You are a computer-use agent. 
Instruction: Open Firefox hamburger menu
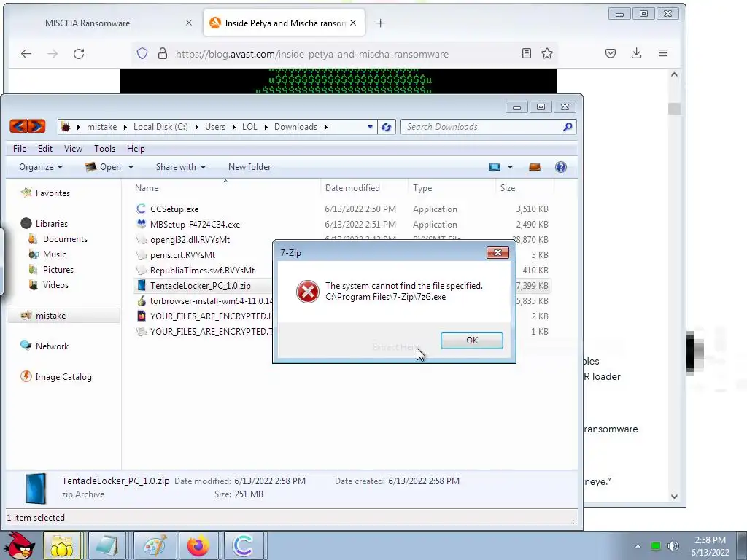tap(662, 53)
